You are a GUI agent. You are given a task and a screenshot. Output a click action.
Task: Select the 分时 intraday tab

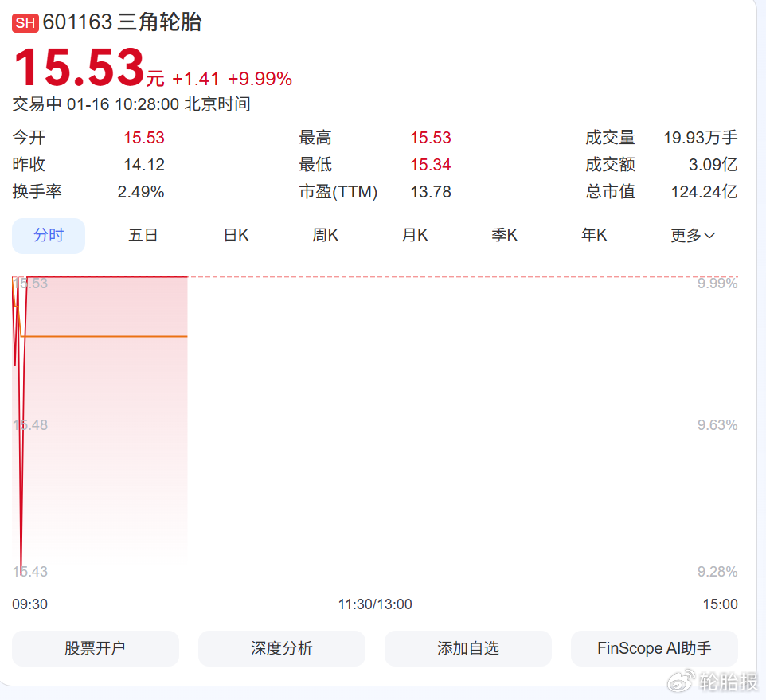(x=49, y=236)
